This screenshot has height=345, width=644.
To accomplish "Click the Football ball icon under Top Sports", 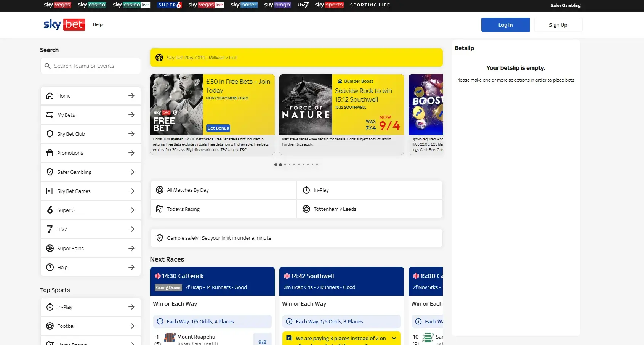I will 50,326.
